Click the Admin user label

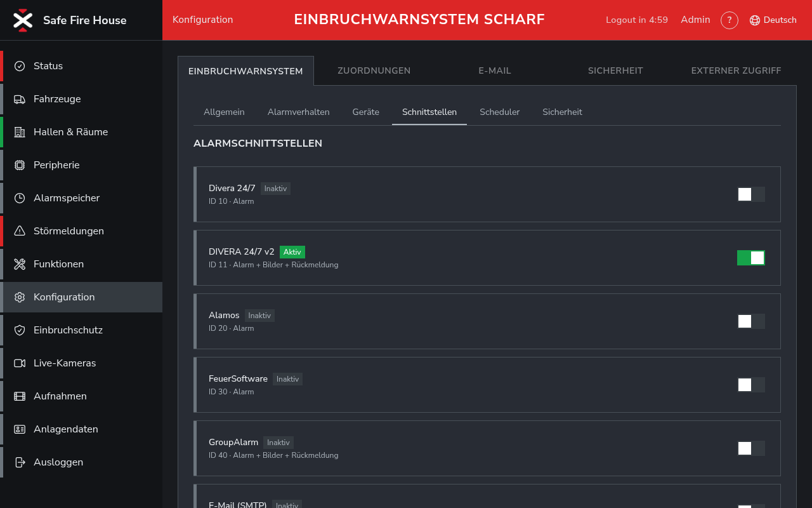(x=695, y=20)
